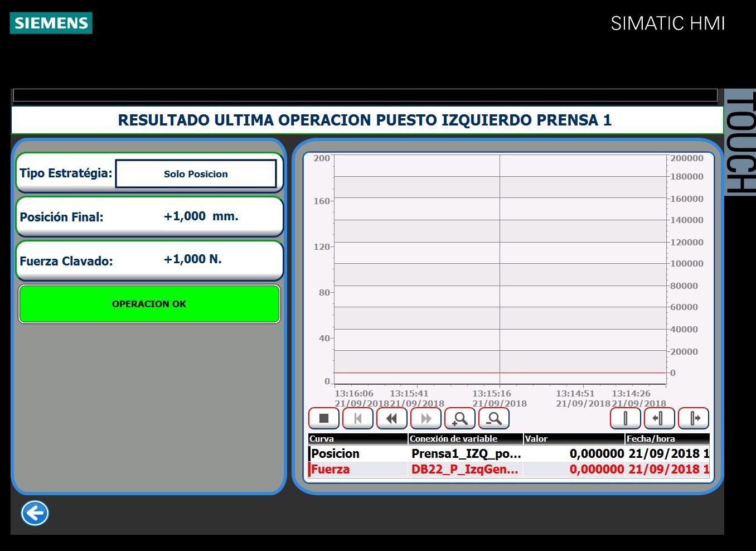Click the Prensa1_IZQ_po... variable cell
756x551 pixels.
click(466, 453)
